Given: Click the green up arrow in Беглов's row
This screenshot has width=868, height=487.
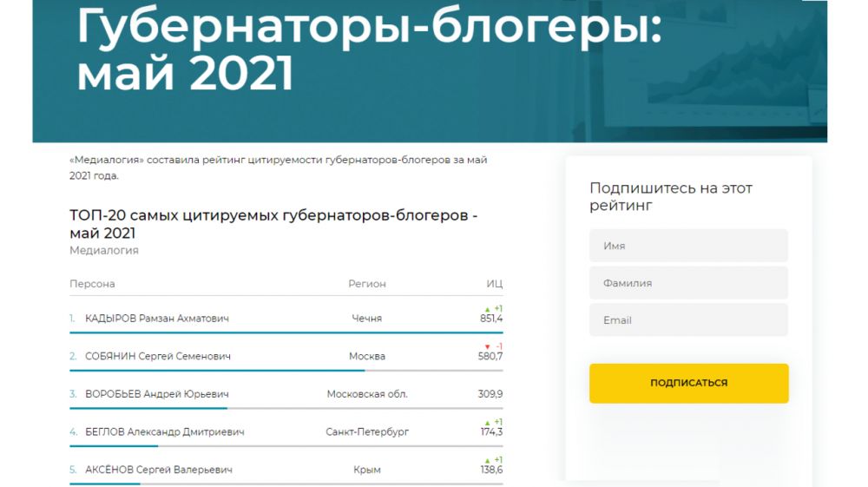Looking at the screenshot, I should 488,422.
